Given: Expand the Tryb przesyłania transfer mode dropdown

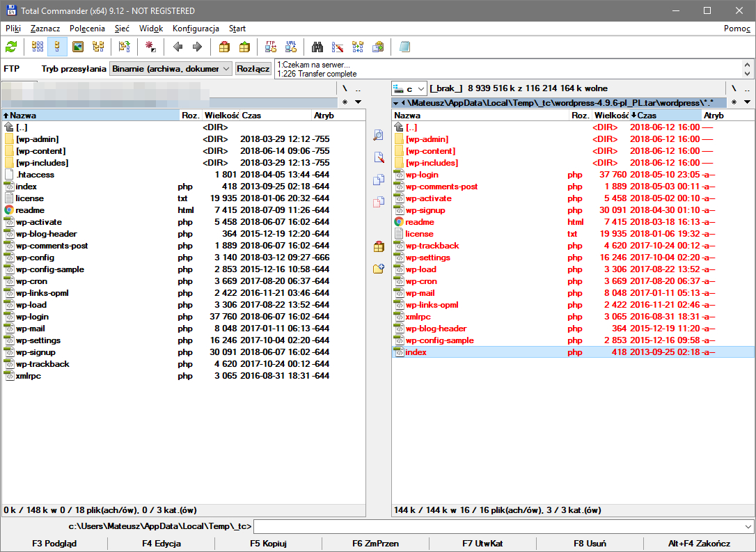Looking at the screenshot, I should pos(171,68).
